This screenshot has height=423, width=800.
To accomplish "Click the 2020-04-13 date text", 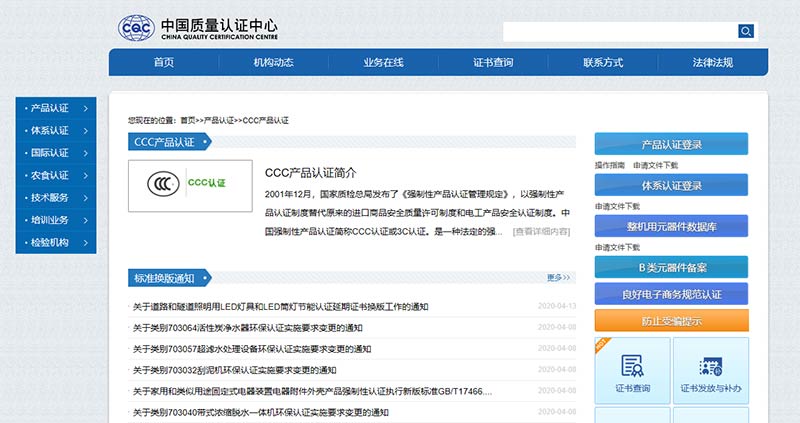I will [x=557, y=306].
